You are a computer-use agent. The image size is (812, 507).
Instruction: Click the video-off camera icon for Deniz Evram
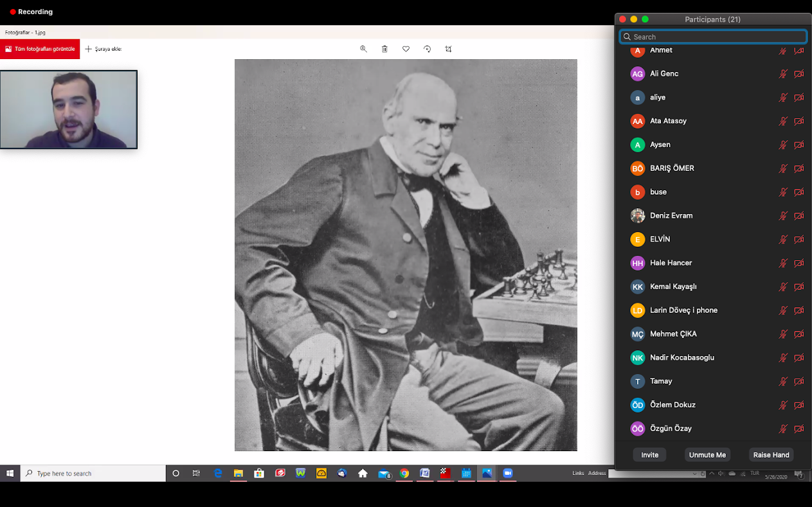[x=798, y=216]
